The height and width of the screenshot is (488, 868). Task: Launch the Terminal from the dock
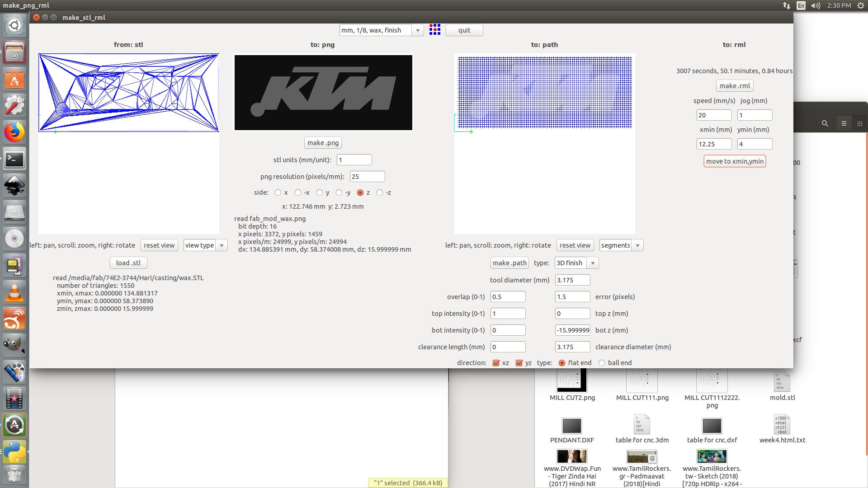(14, 159)
